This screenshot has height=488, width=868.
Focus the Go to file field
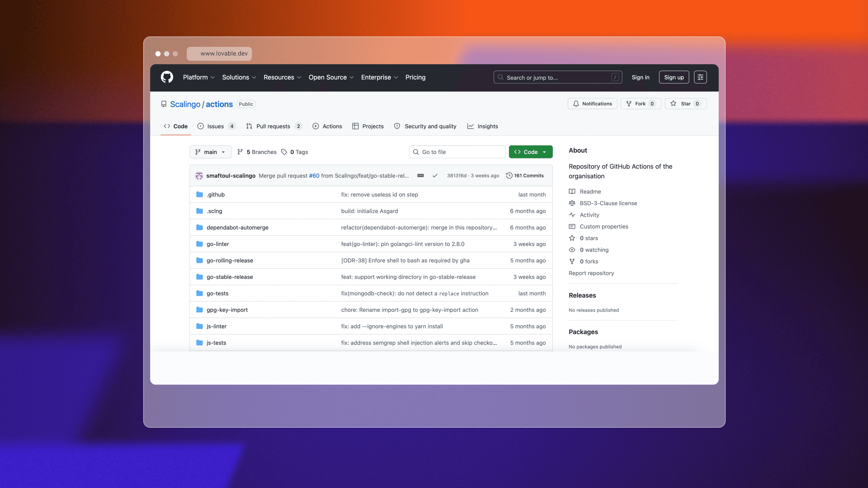tap(457, 152)
